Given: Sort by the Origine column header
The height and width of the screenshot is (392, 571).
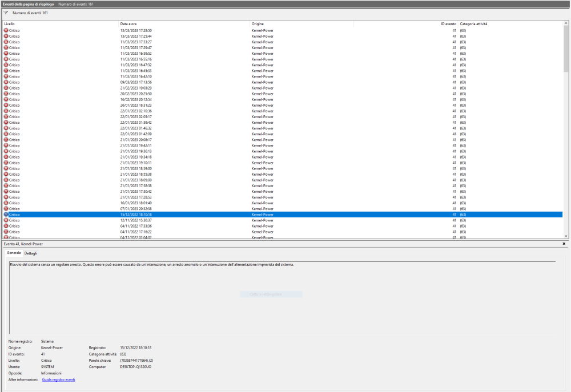Looking at the screenshot, I should coord(301,24).
